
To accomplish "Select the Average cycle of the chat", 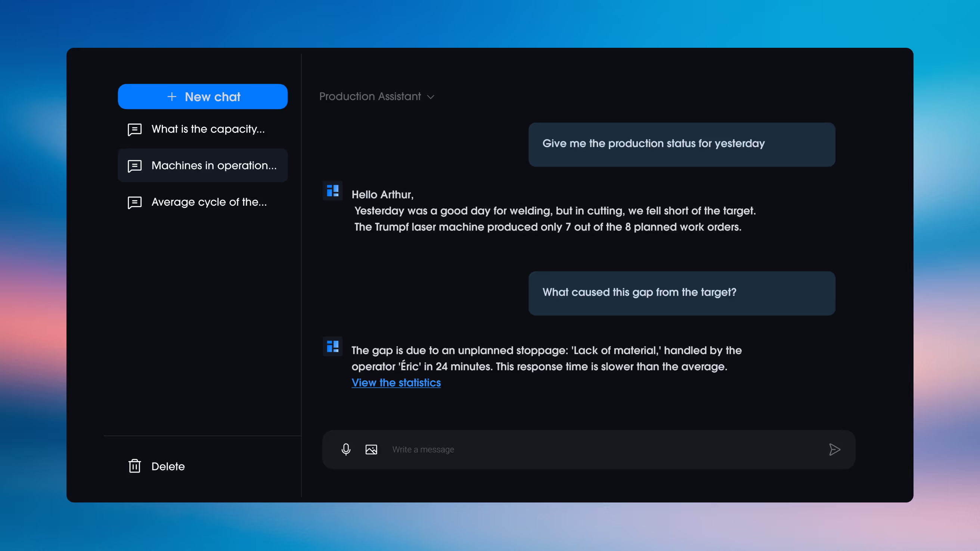I will tap(209, 202).
